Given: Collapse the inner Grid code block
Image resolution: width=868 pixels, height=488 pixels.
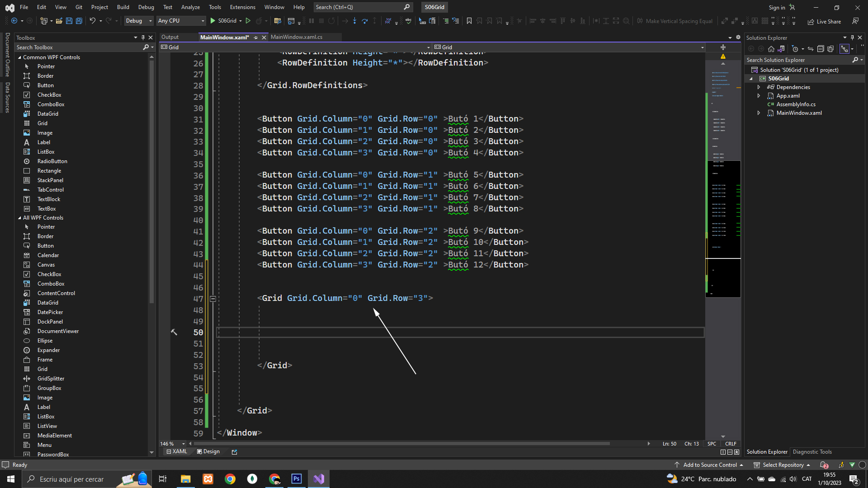Looking at the screenshot, I should pos(213,299).
